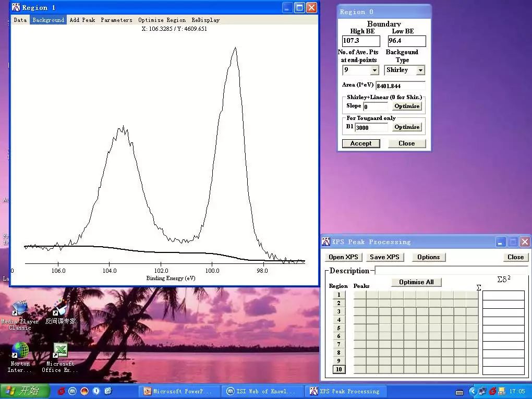Expand hidden system tray icons arrow
The width and height of the screenshot is (532, 399).
(x=473, y=392)
